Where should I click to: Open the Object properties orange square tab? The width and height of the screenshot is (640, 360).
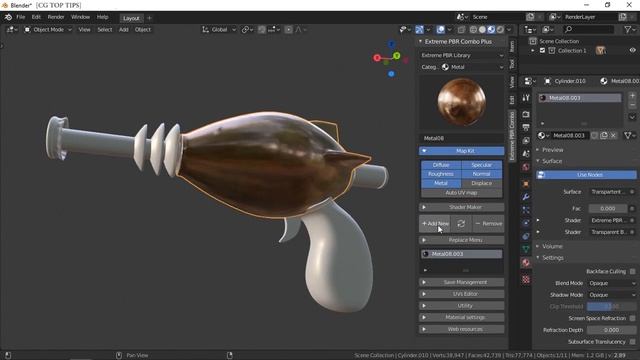point(526,184)
